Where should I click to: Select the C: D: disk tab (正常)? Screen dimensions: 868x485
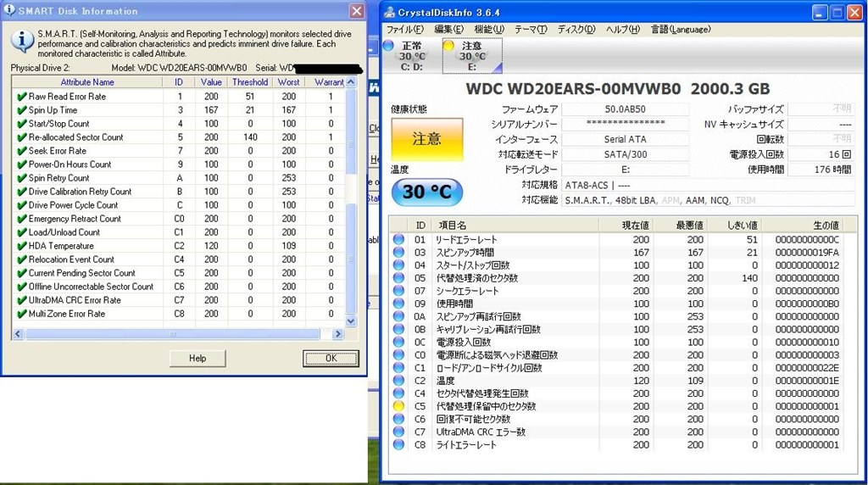411,56
